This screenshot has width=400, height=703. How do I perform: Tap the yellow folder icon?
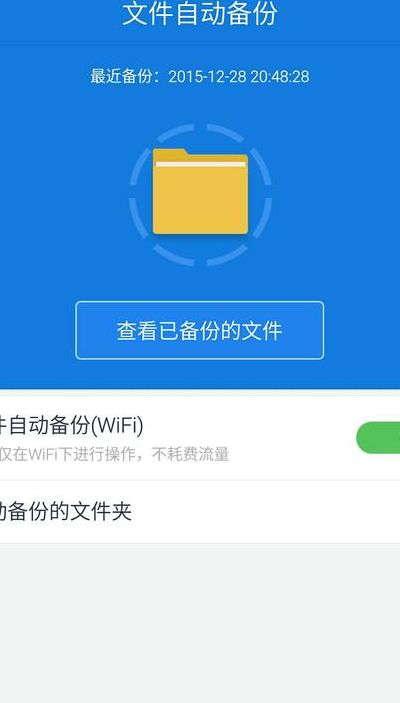[200, 191]
